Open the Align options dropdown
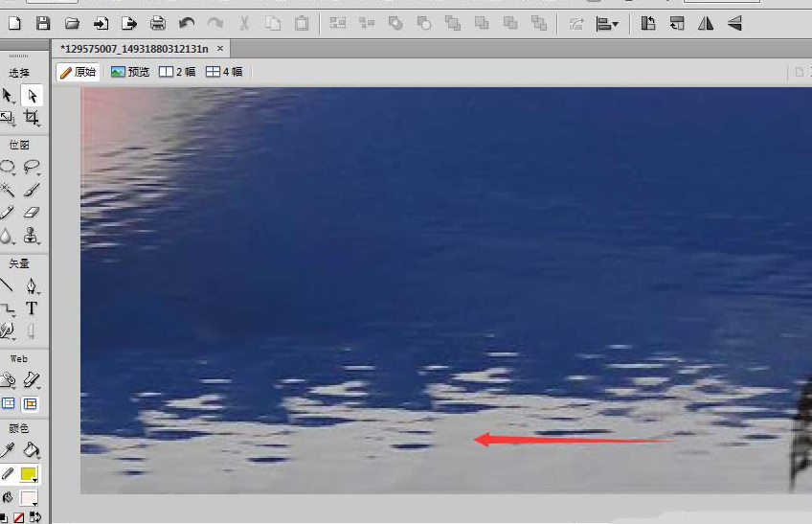This screenshot has height=524, width=812. pos(607,23)
